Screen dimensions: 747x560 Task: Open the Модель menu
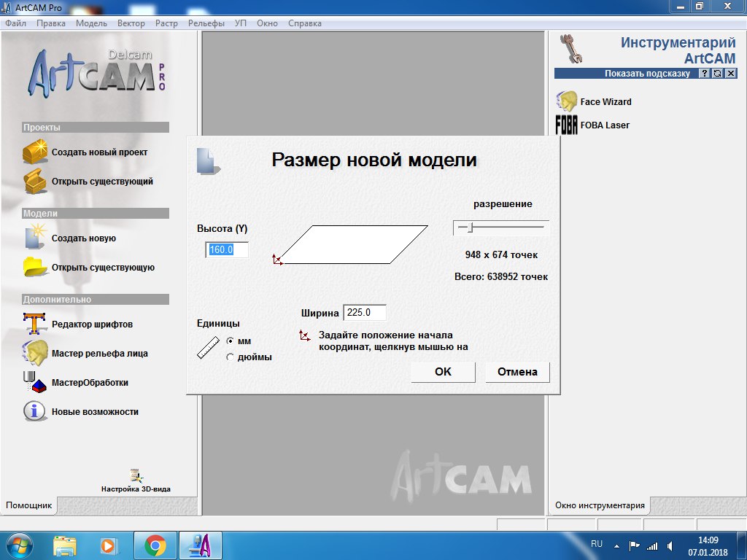pos(91,23)
